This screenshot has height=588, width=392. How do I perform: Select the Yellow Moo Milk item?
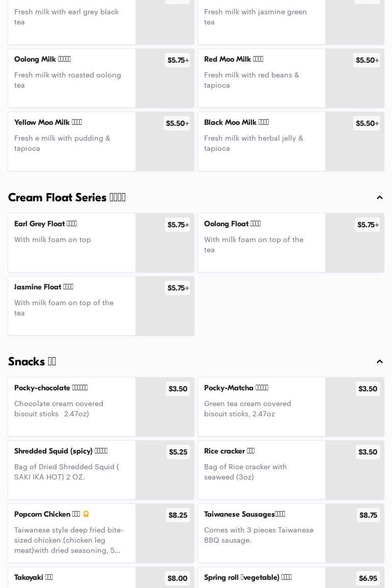pyautogui.click(x=72, y=141)
